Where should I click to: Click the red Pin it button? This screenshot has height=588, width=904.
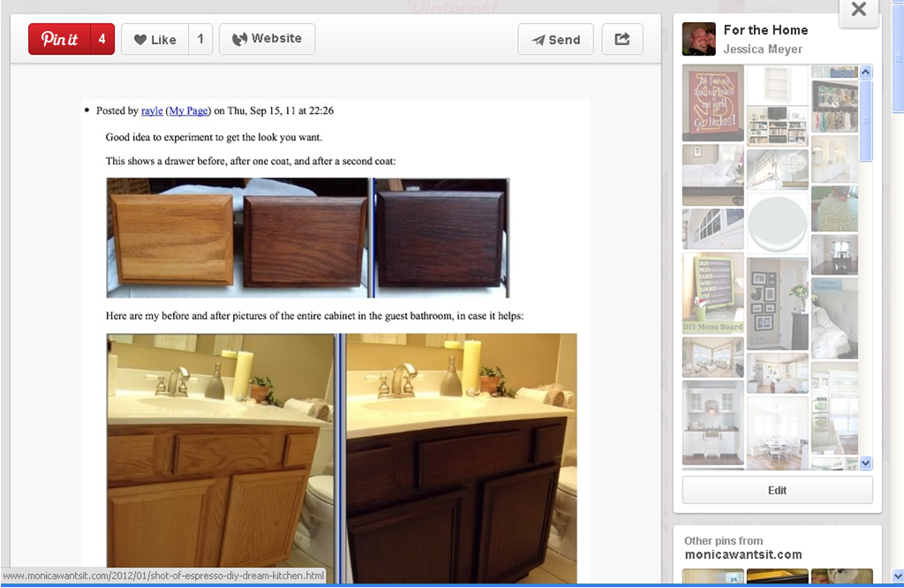click(x=71, y=39)
